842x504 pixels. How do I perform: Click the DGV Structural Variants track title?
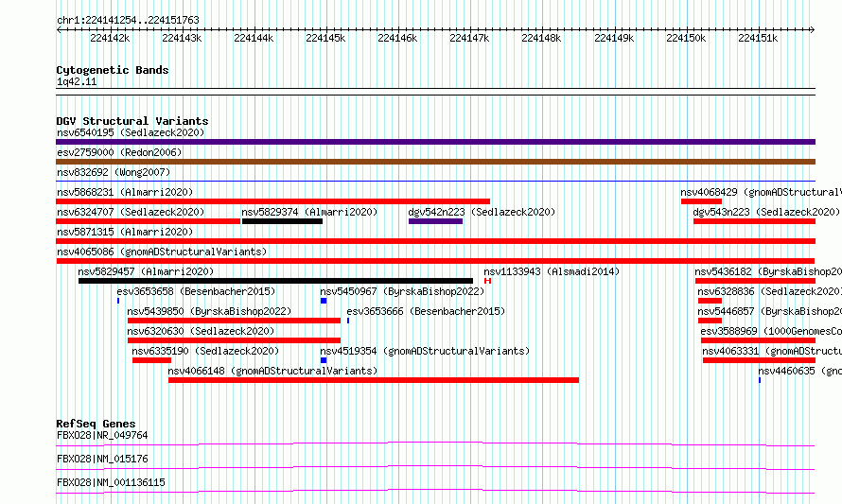[x=132, y=121]
